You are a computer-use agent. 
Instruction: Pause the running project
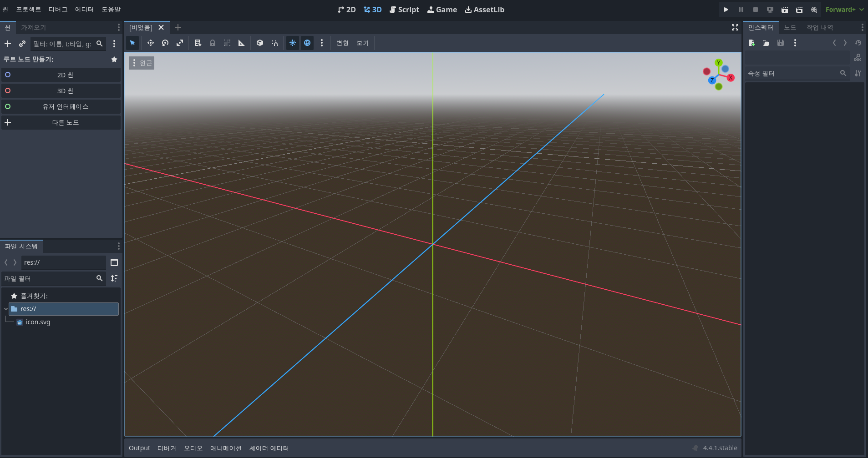[x=741, y=10]
